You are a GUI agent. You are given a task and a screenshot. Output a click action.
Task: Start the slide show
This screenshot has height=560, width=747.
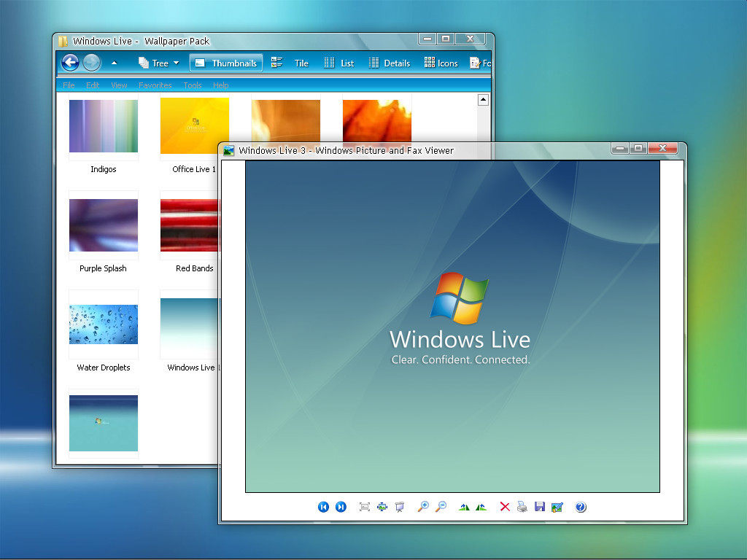(399, 507)
